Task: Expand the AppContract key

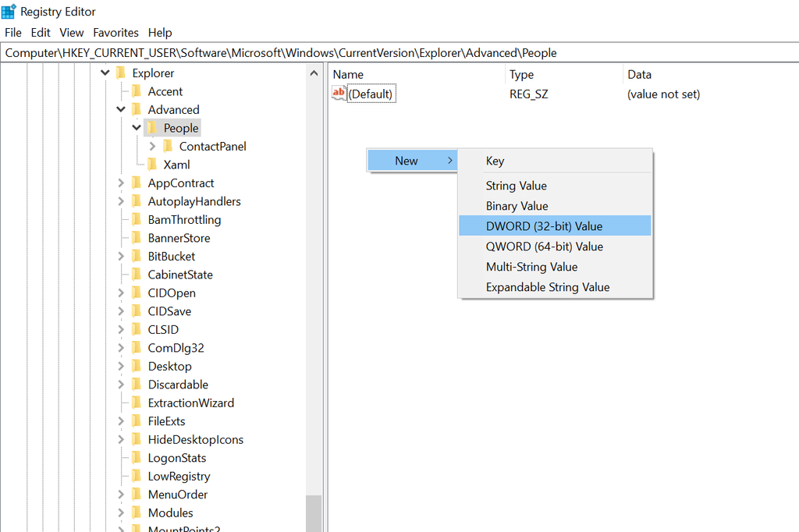Action: 122,183
